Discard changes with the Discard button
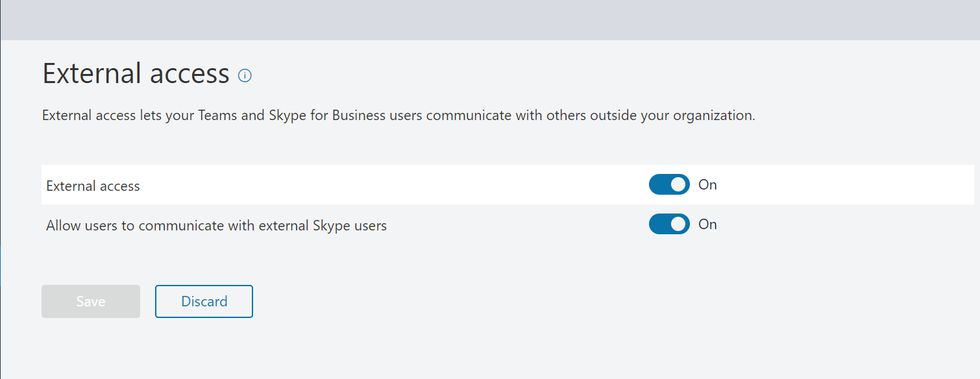The height and width of the screenshot is (379, 980). (x=204, y=301)
